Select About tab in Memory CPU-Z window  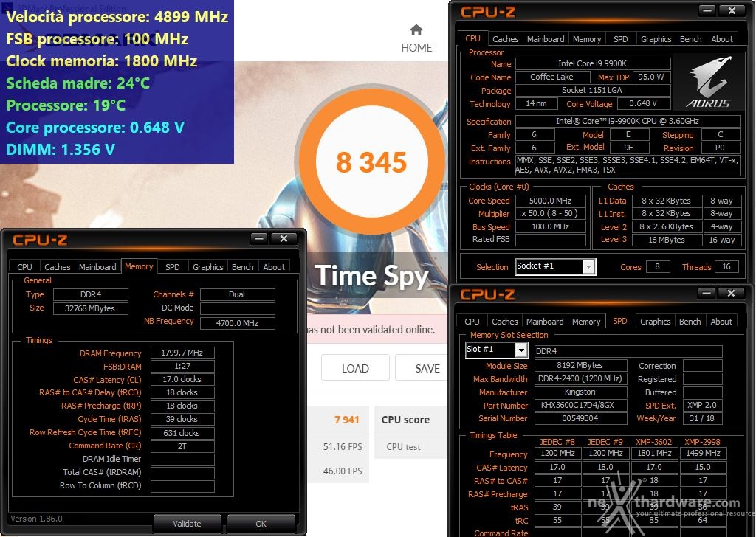pos(273,267)
